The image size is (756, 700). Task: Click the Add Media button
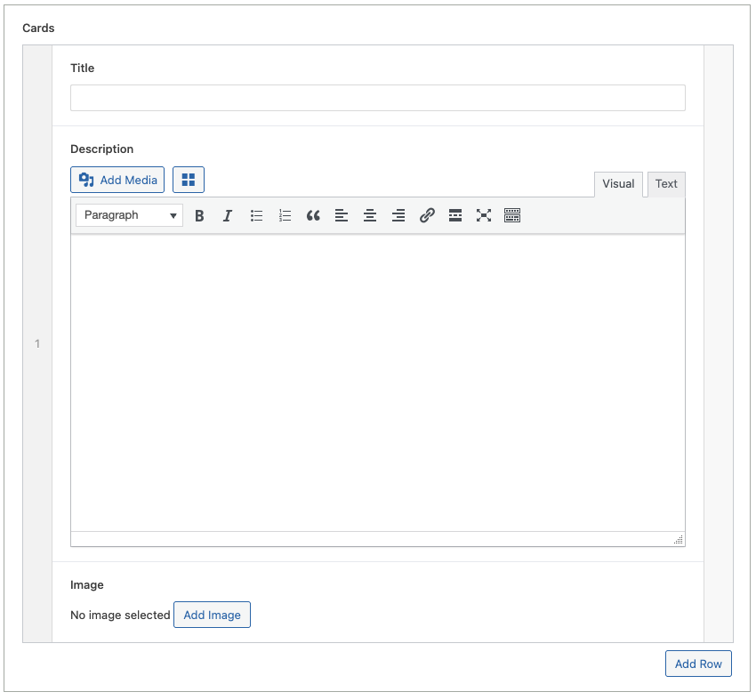[x=117, y=180]
